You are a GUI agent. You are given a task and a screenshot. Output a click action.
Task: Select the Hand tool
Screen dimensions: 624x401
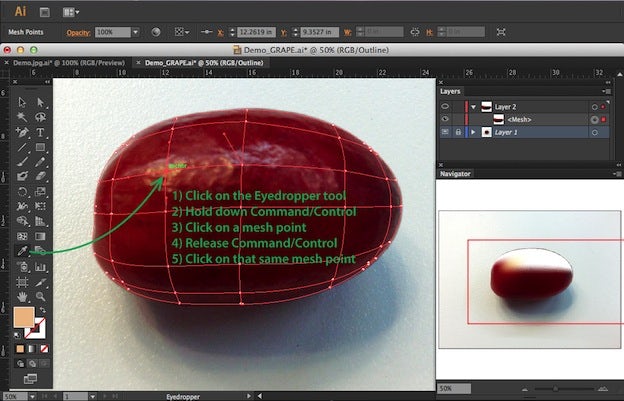tap(24, 297)
